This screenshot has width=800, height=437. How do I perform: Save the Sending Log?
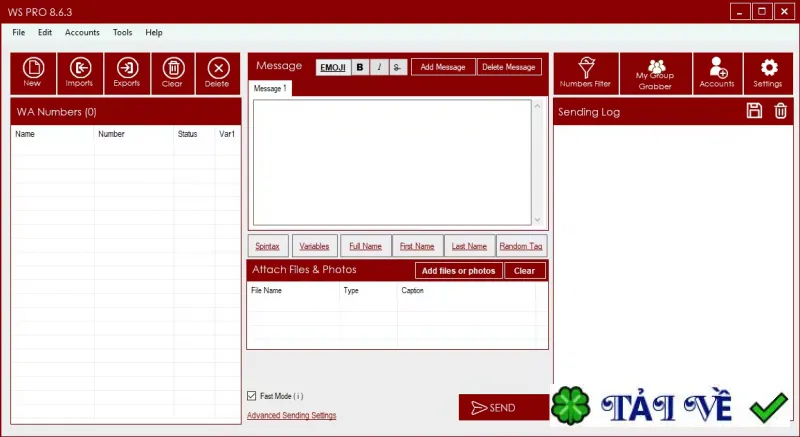[x=754, y=111]
